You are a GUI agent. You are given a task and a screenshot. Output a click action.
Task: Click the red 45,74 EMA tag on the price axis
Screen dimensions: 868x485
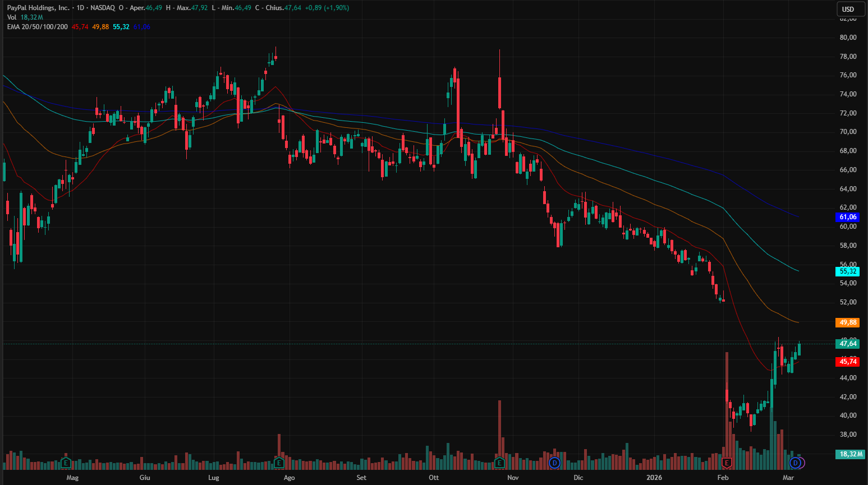[848, 362]
